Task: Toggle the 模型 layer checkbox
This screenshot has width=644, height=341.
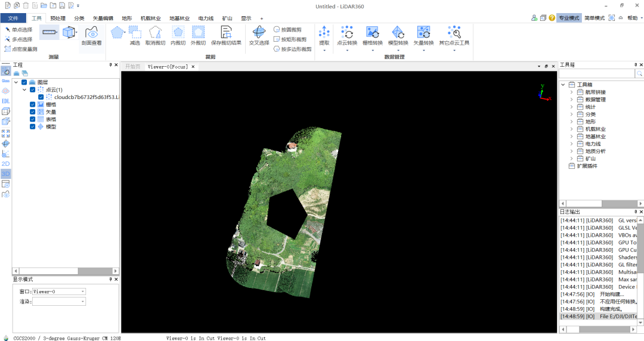Action: [x=32, y=127]
